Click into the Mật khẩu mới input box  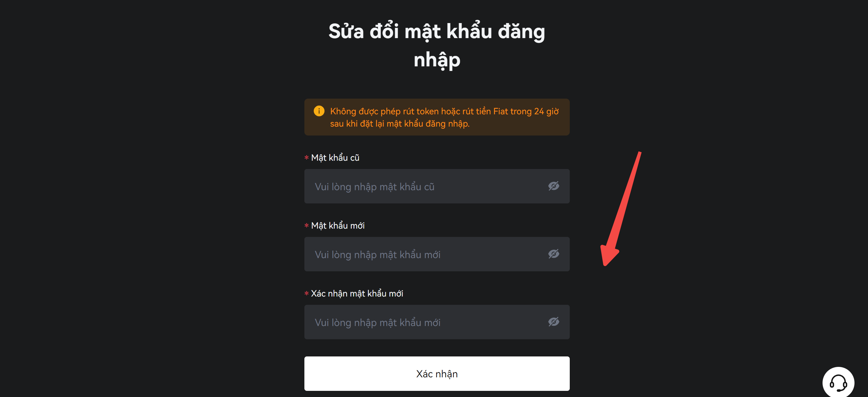(437, 254)
